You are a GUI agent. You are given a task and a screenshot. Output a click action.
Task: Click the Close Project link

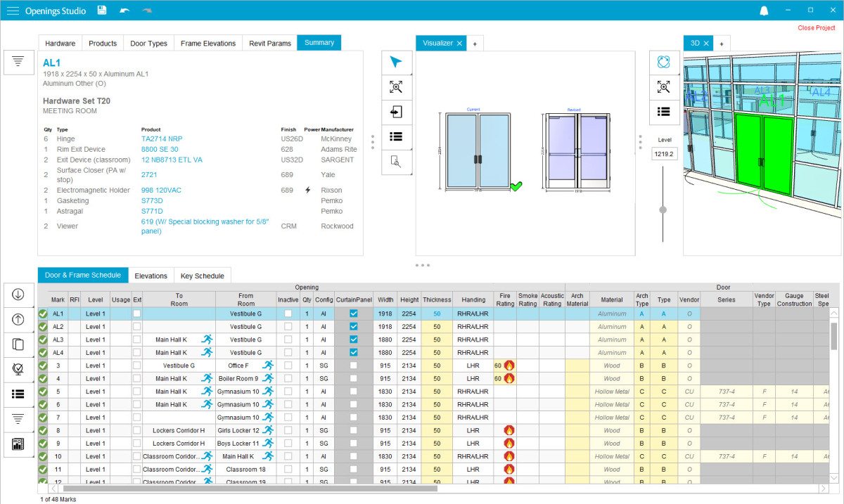815,27
